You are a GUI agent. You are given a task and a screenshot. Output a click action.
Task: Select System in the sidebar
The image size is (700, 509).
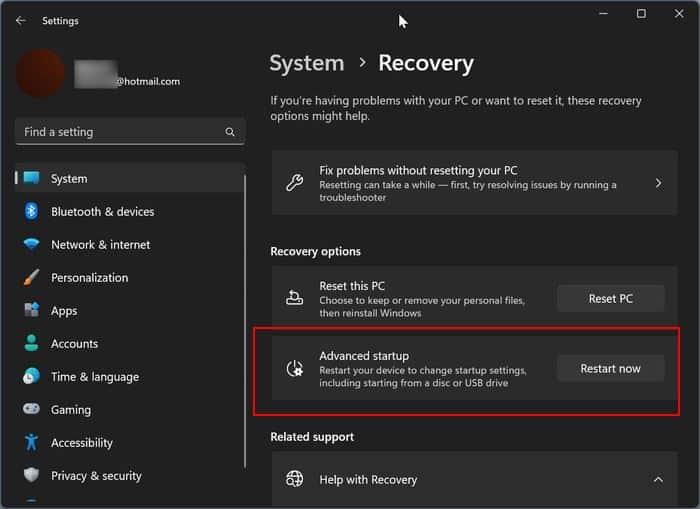coord(130,178)
